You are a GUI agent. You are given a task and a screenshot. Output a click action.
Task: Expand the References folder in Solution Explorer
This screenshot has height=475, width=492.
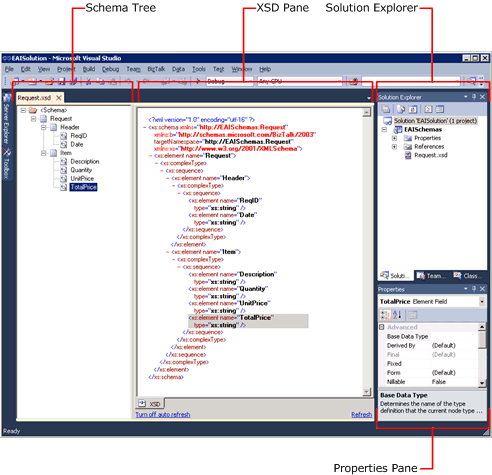[394, 147]
